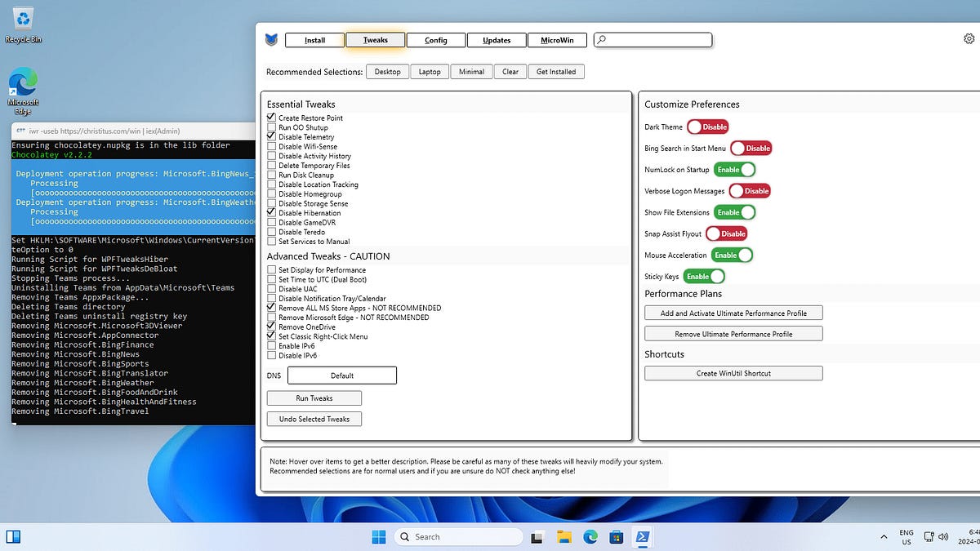This screenshot has height=551, width=980.
Task: Click Clear selections button
Action: (510, 72)
